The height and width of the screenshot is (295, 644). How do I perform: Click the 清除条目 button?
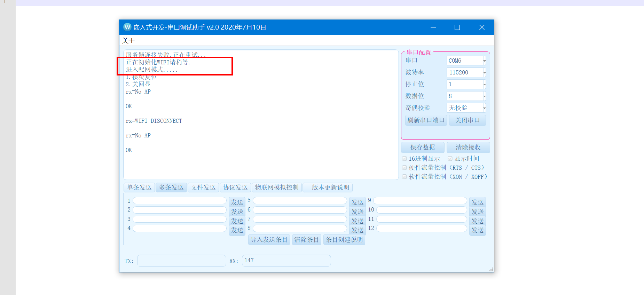306,240
